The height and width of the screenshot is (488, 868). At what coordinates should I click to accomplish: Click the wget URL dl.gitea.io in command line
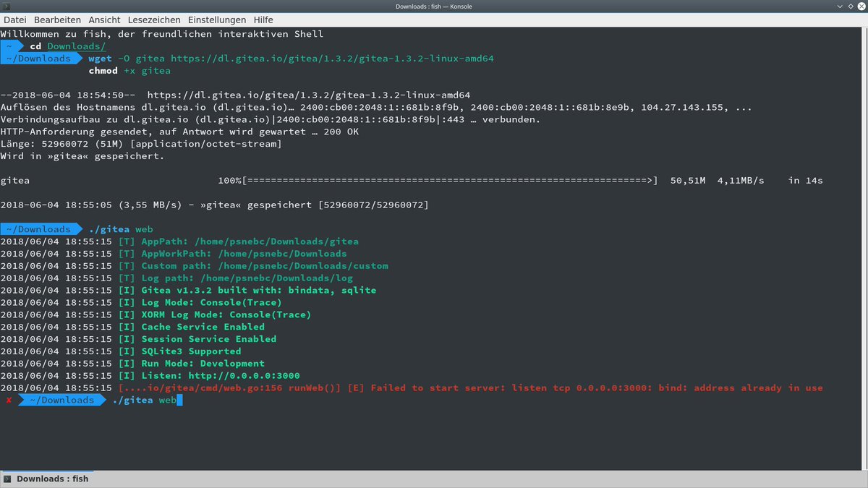click(333, 59)
